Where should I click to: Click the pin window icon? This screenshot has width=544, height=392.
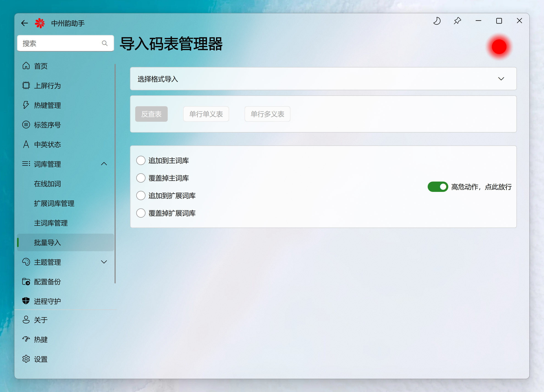(x=457, y=21)
